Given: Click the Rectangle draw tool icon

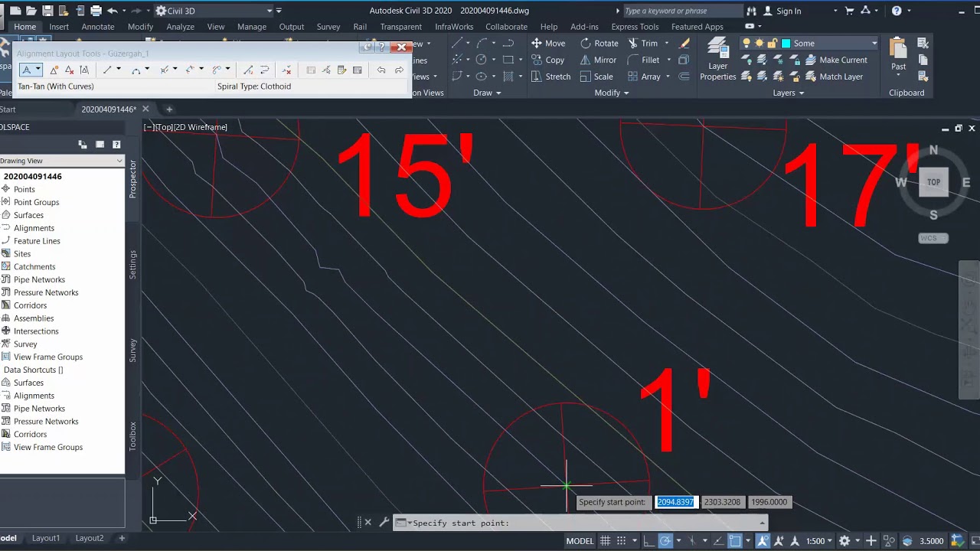Looking at the screenshot, I should [508, 60].
